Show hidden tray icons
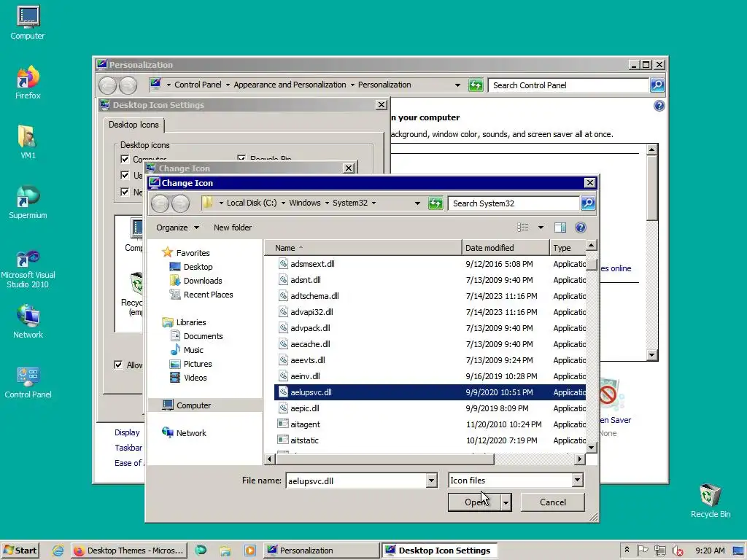 tap(627, 550)
